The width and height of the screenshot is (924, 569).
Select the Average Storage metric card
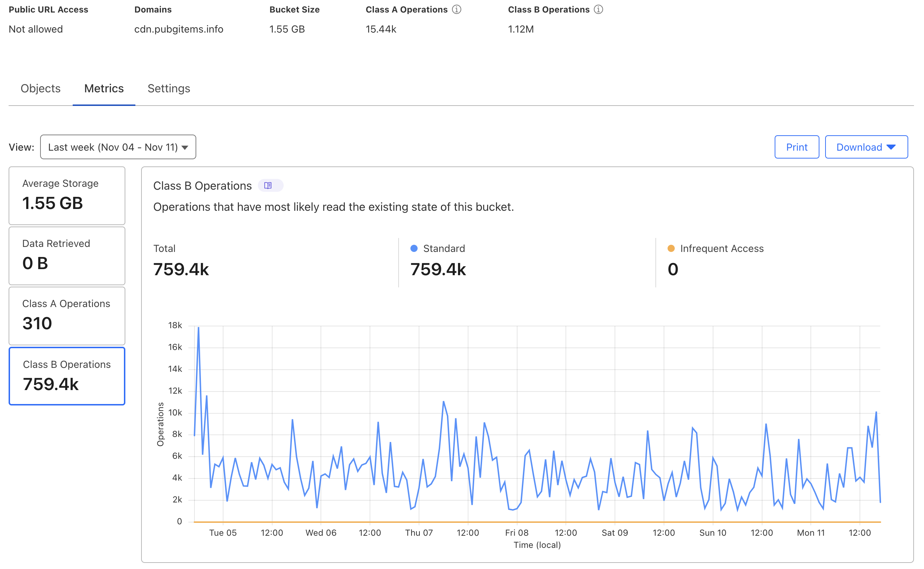[67, 196]
